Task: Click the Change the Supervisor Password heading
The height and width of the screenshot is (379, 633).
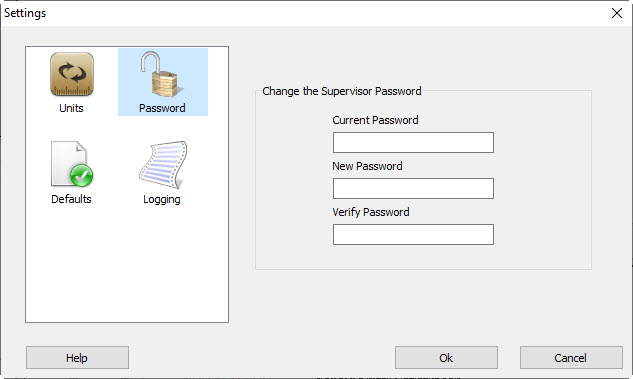Action: tap(342, 91)
